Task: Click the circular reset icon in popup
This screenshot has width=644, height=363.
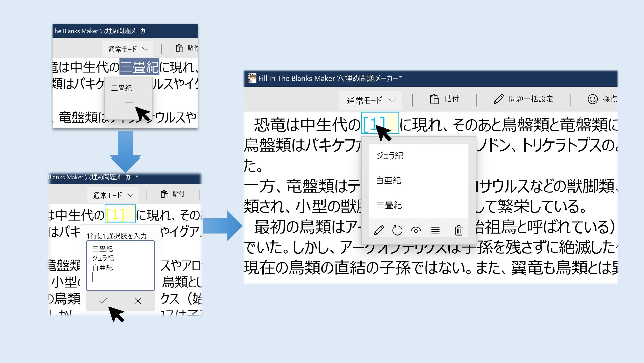Action: [x=397, y=230]
